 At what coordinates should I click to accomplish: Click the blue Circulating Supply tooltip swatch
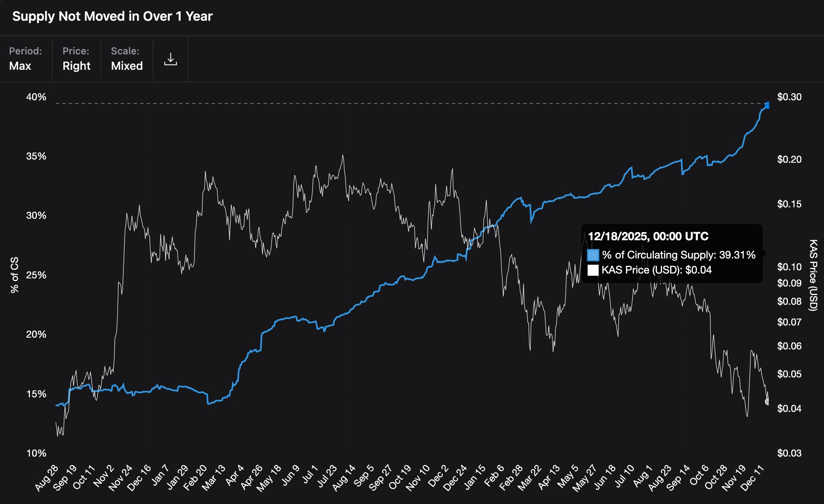click(x=593, y=255)
